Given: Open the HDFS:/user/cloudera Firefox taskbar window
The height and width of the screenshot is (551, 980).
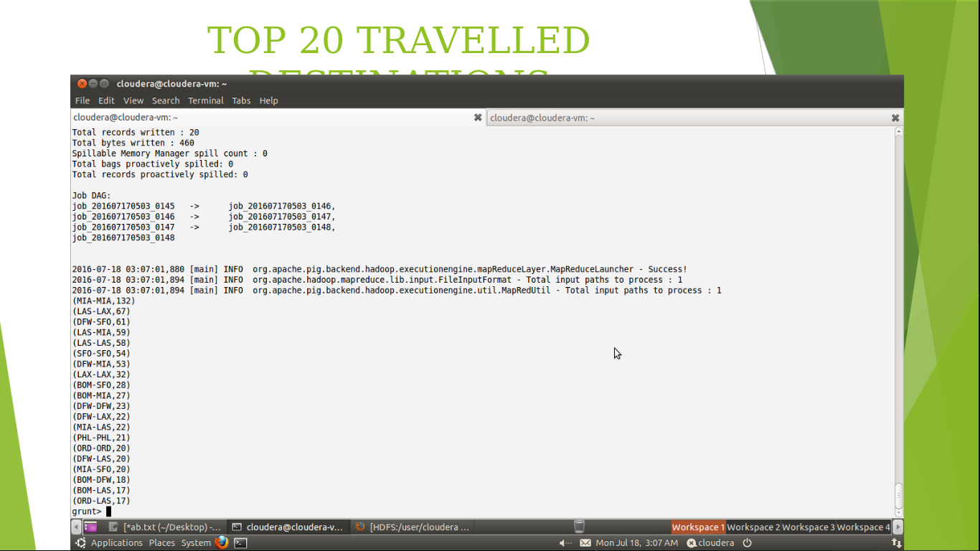Looking at the screenshot, I should pyautogui.click(x=413, y=527).
